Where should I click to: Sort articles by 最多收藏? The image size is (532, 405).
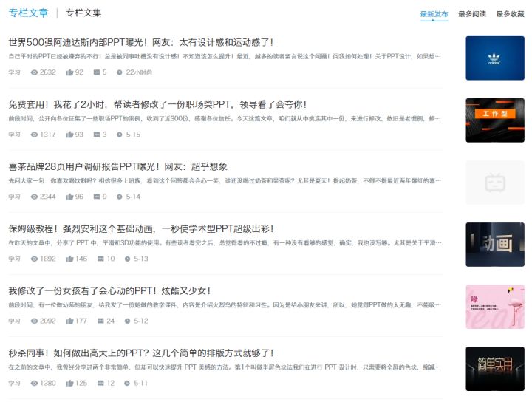[511, 14]
